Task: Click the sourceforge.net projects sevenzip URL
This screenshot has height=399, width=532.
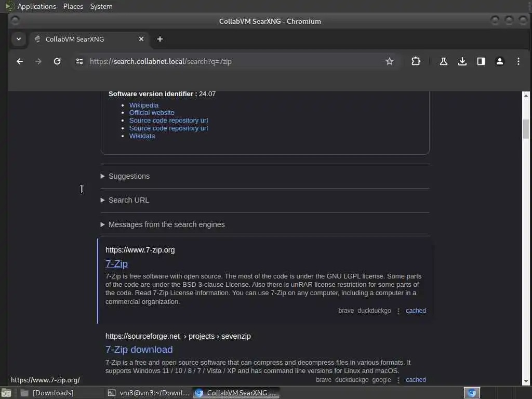Action: (178, 336)
